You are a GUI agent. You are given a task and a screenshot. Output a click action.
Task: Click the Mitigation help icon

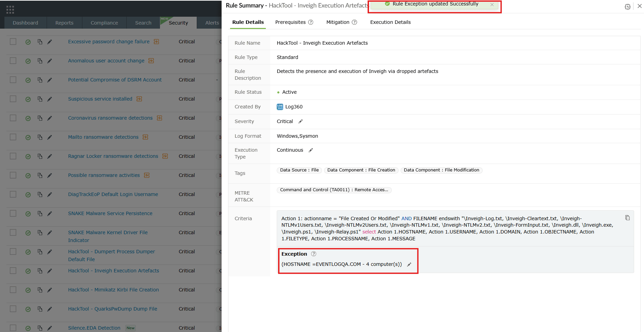point(354,22)
